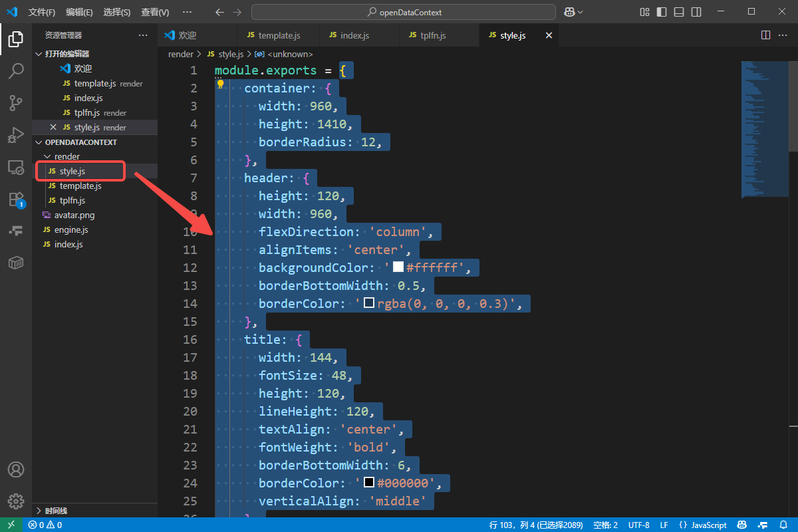Collapse the 打开的编辑器 section

(x=39, y=54)
